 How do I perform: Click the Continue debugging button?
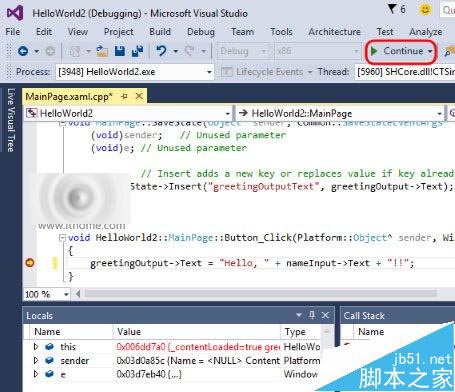point(397,51)
